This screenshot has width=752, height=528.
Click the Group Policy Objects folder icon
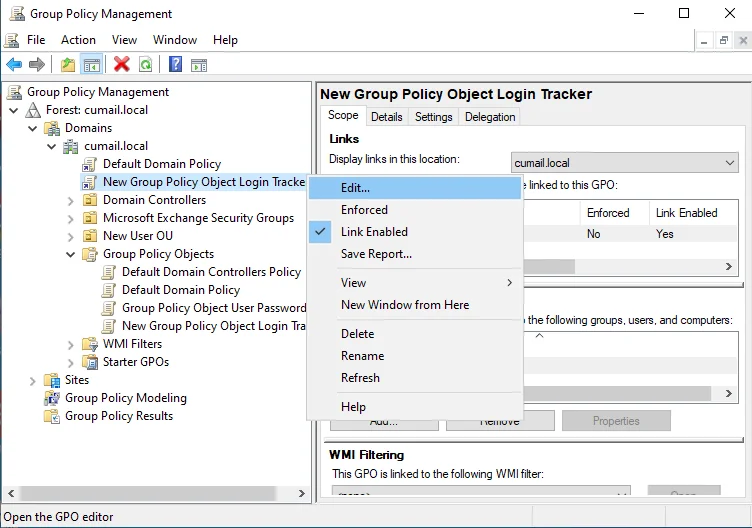point(90,254)
